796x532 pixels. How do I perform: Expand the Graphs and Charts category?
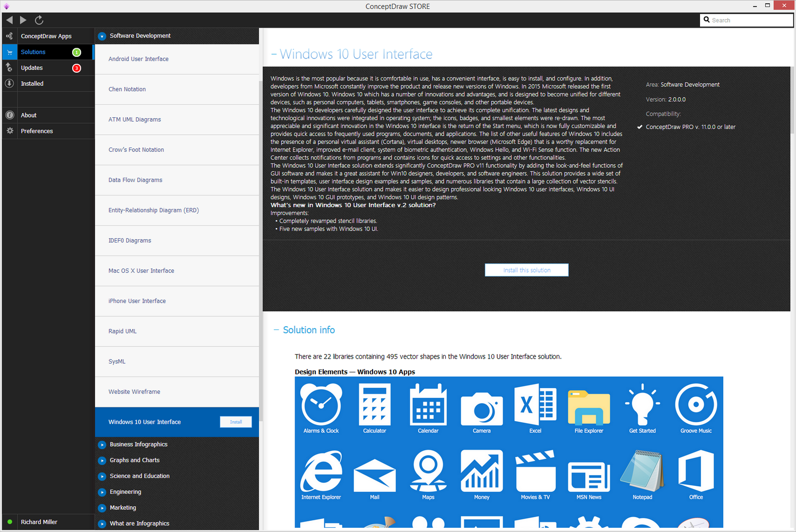click(x=102, y=460)
